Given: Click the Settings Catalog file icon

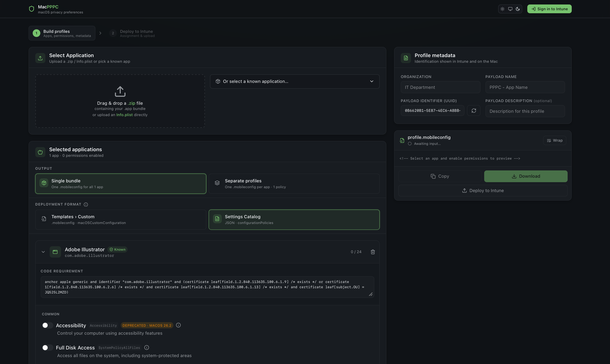Looking at the screenshot, I should click(217, 219).
